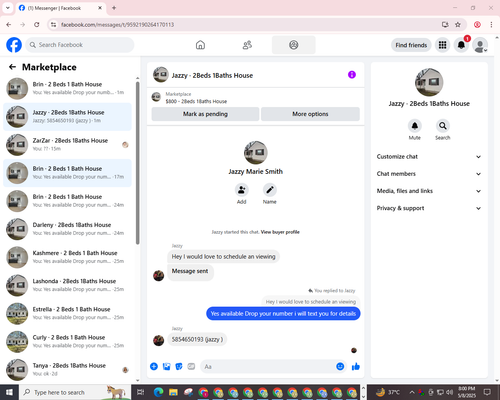This screenshot has height=400, width=500.
Task: Select Jazzy - 2Beds 1Baths House chat
Action: click(x=67, y=116)
